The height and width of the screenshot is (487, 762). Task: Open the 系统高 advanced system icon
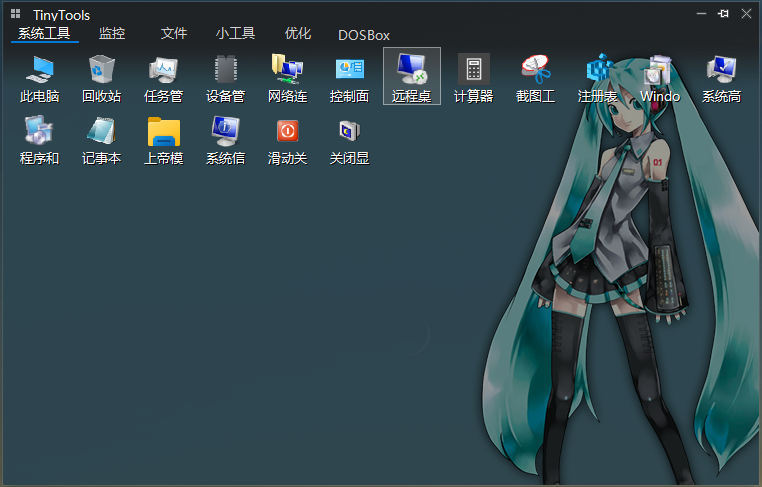coord(721,76)
